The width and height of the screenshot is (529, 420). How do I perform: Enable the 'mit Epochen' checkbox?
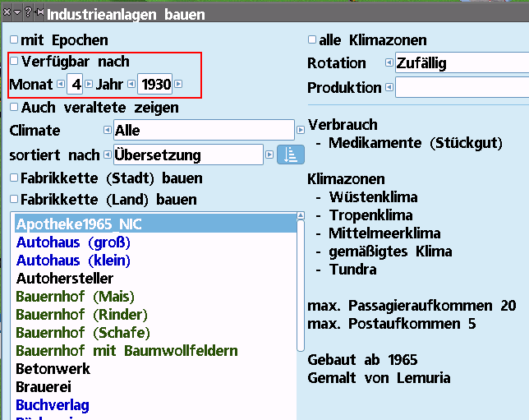tap(14, 39)
